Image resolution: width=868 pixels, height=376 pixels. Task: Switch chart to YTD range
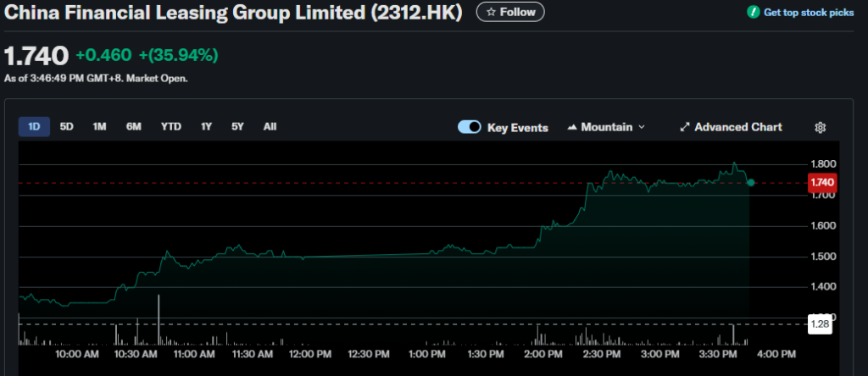171,127
